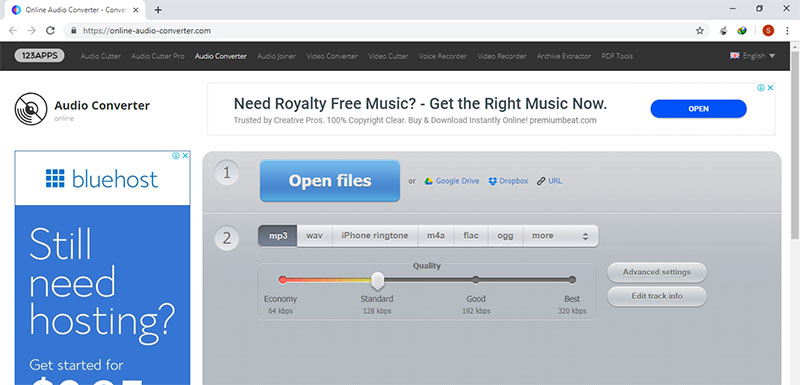800x385 pixels.
Task: Open the English language dropdown
Action: click(x=753, y=56)
